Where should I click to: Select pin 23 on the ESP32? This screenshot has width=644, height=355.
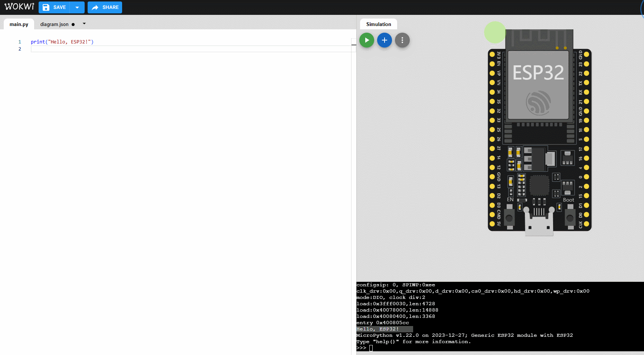pos(586,64)
